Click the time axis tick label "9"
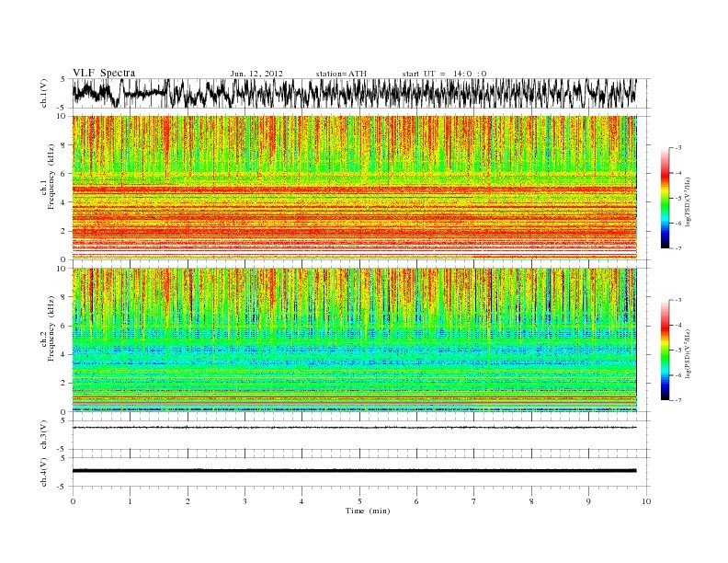This screenshot has width=728, height=563. (588, 501)
